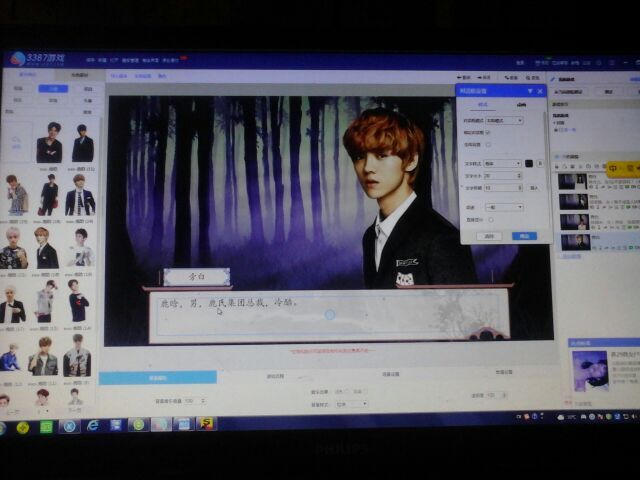The width and height of the screenshot is (640, 480).
Task: Collapse the settings panel using the triangle icon
Action: pos(530,91)
